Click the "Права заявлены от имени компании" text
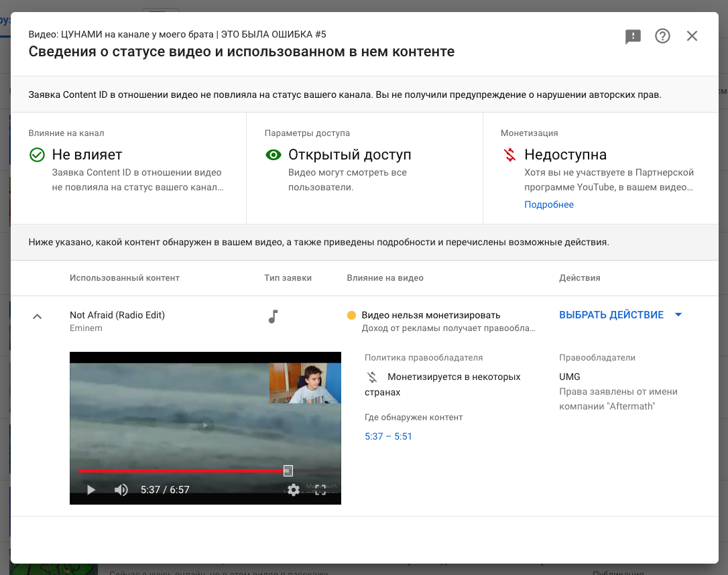Image resolution: width=728 pixels, height=575 pixels. click(x=618, y=399)
